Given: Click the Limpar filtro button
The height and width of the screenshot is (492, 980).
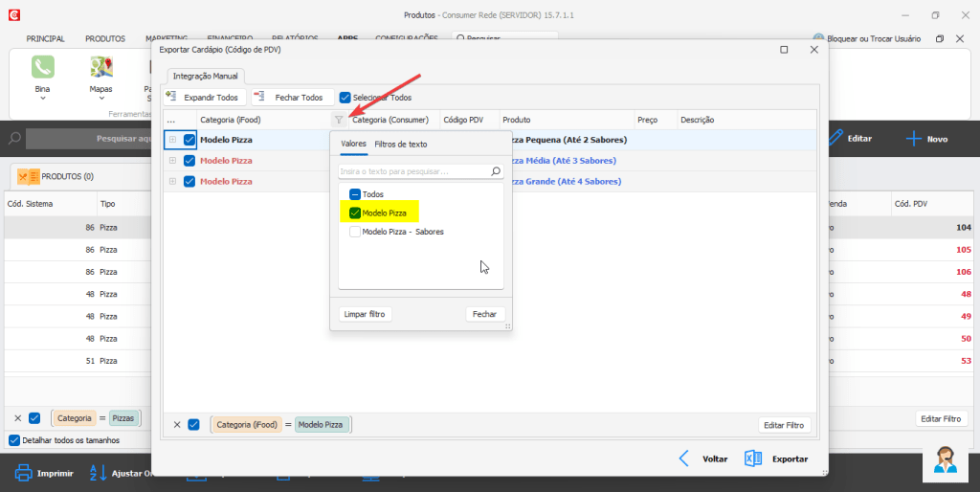Looking at the screenshot, I should (x=366, y=314).
